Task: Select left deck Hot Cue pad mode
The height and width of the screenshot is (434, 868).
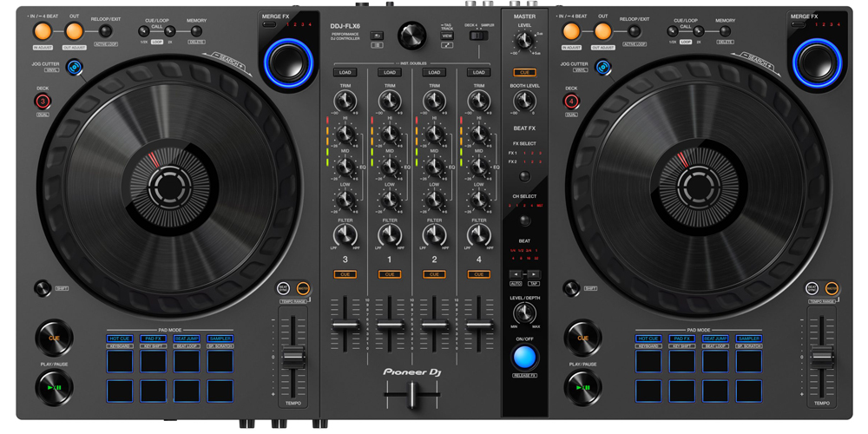Action: [120, 339]
